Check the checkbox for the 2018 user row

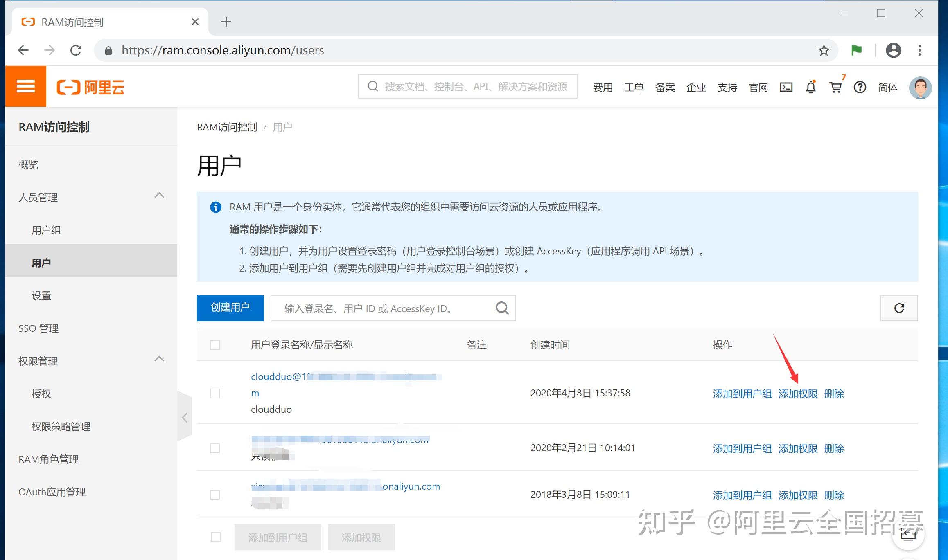(x=214, y=495)
